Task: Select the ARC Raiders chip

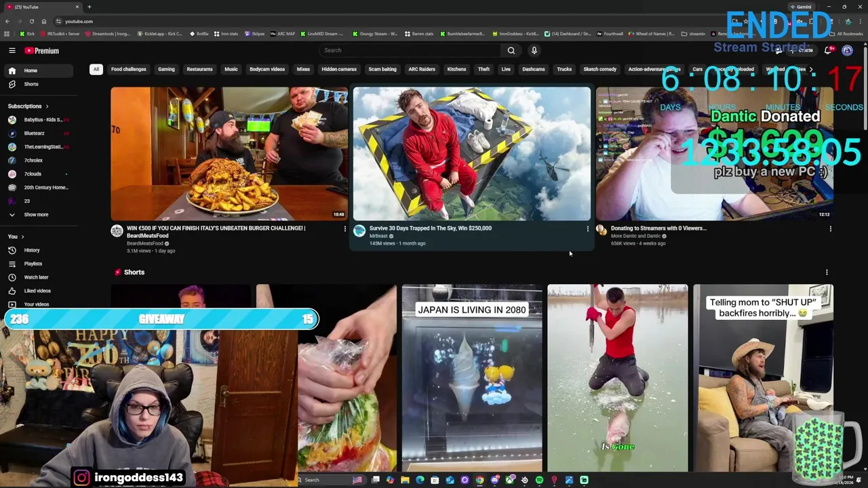Action: [x=422, y=69]
